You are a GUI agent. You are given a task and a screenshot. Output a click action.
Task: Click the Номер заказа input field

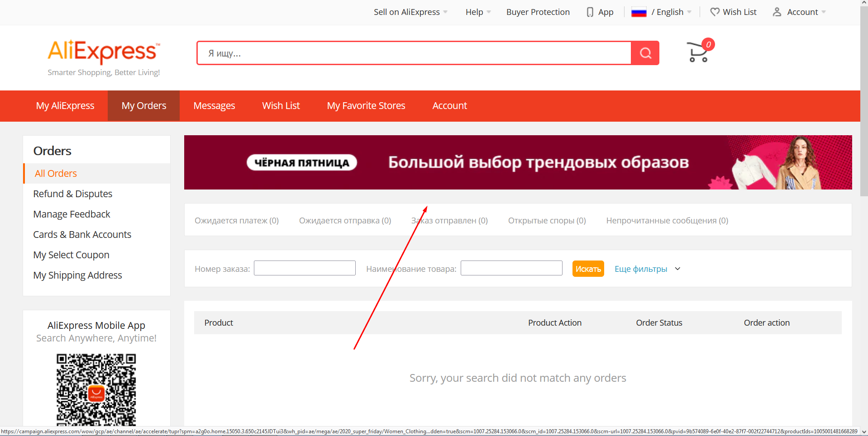pos(305,268)
